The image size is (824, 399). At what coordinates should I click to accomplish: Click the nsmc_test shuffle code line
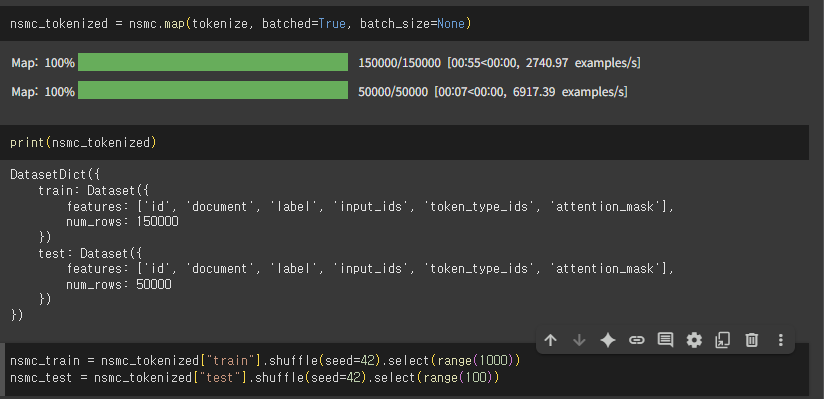click(x=254, y=377)
